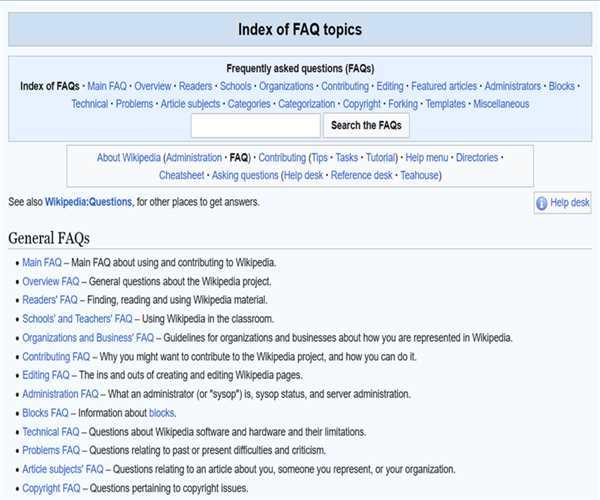
Task: Open Overview link in FAQ navigation box
Action: coord(152,86)
